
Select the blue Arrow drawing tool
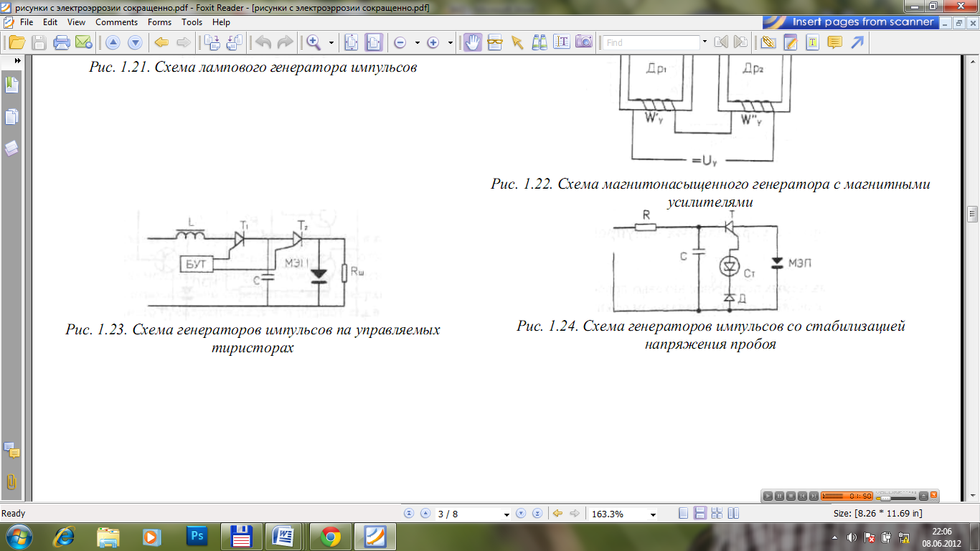coord(857,42)
